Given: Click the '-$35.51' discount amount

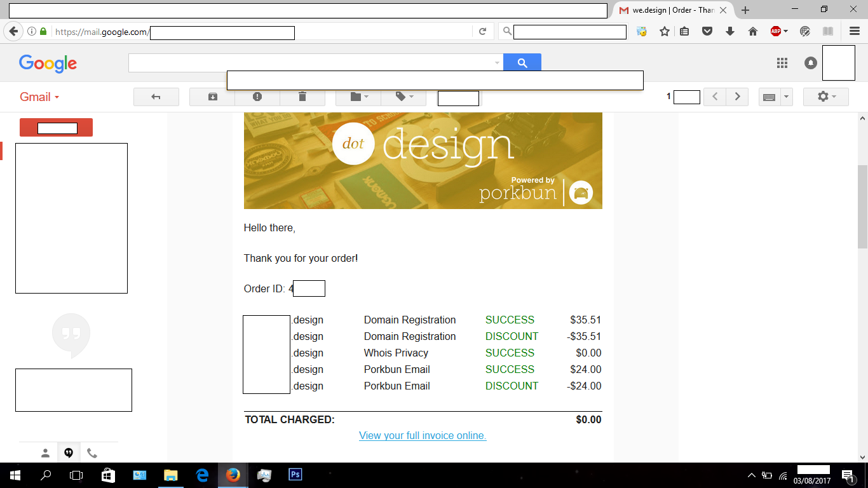Looking at the screenshot, I should pos(584,336).
